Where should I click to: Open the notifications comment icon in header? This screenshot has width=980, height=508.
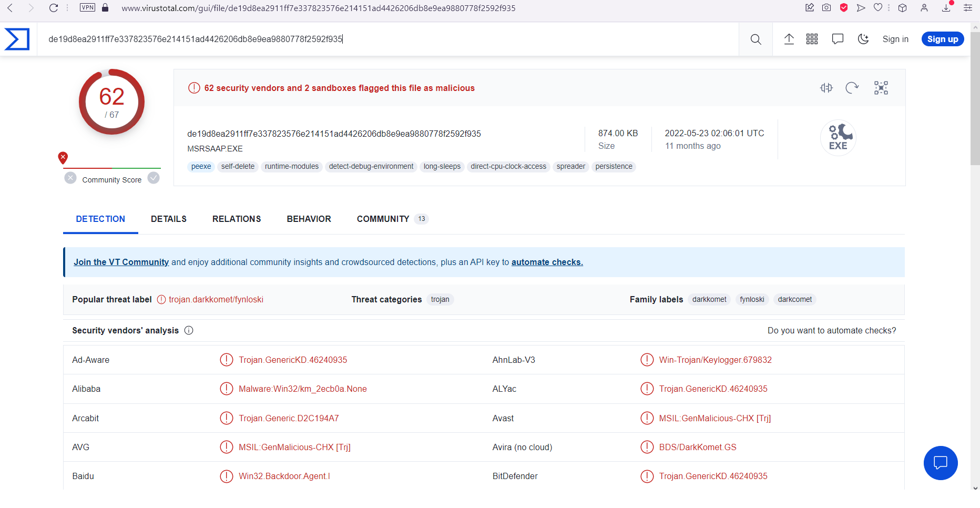(x=838, y=39)
